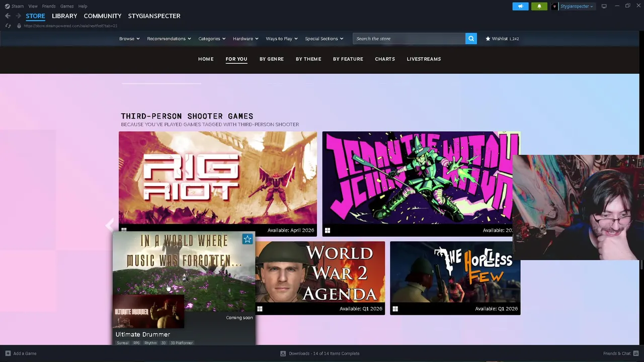Open Downloads 14 of 14 Items Complete
The height and width of the screenshot is (362, 644).
click(x=324, y=353)
